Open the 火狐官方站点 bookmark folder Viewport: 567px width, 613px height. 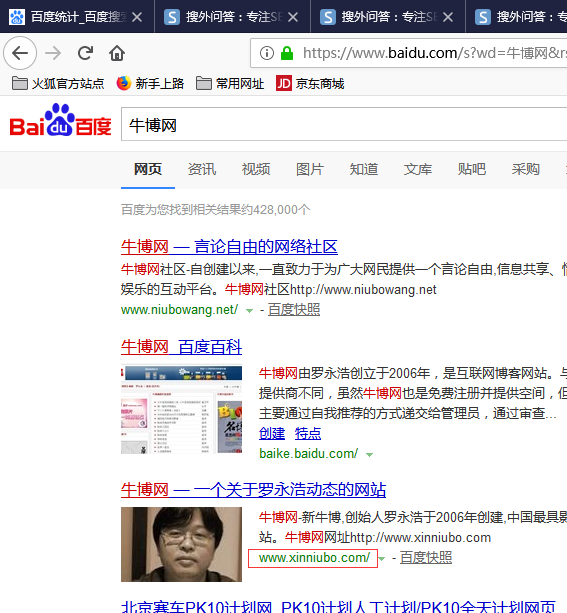58,83
